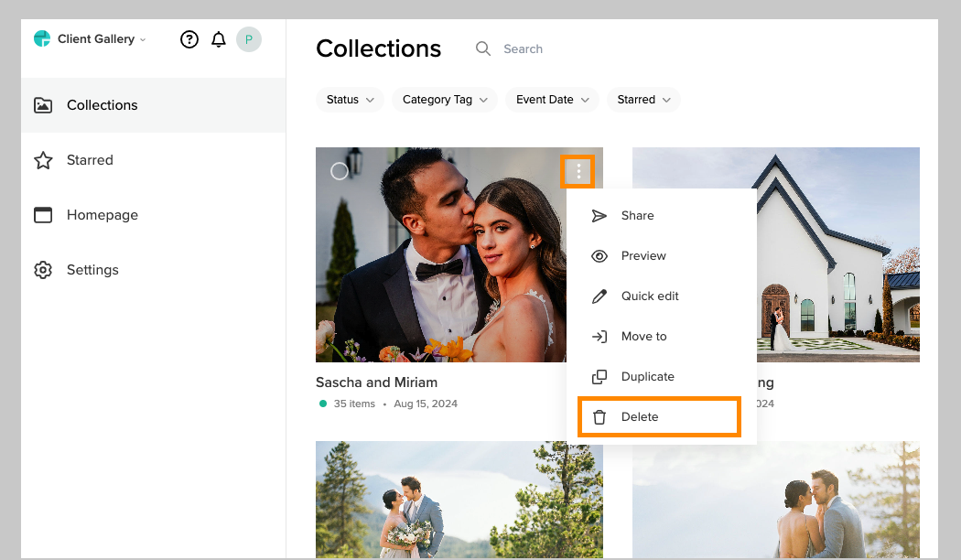This screenshot has height=560, width=961.
Task: Choose Delete from the context menu
Action: click(660, 417)
